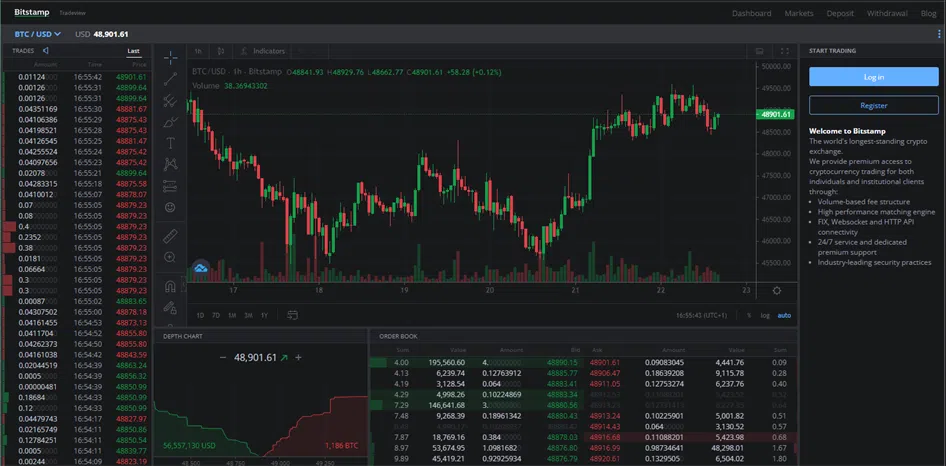Select the trend line drawing tool
Image resolution: width=946 pixels, height=466 pixels.
171,78
